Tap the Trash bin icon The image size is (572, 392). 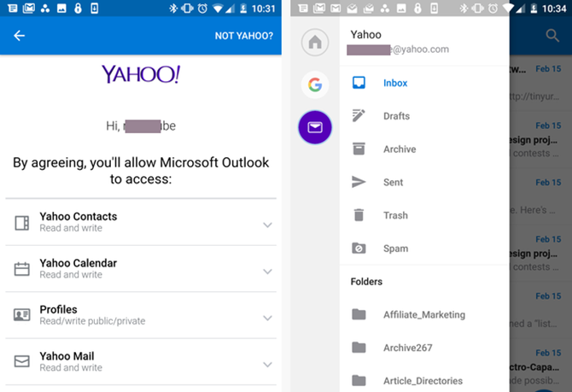pyautogui.click(x=359, y=215)
